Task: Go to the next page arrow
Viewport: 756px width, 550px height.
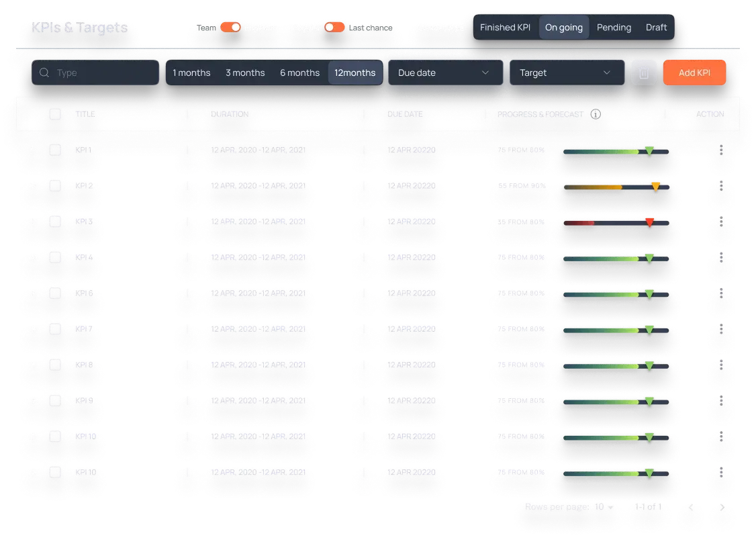Action: pos(722,507)
